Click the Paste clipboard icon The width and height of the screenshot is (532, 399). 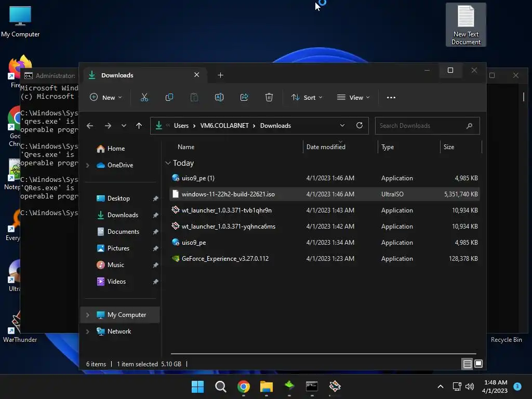[x=194, y=97]
